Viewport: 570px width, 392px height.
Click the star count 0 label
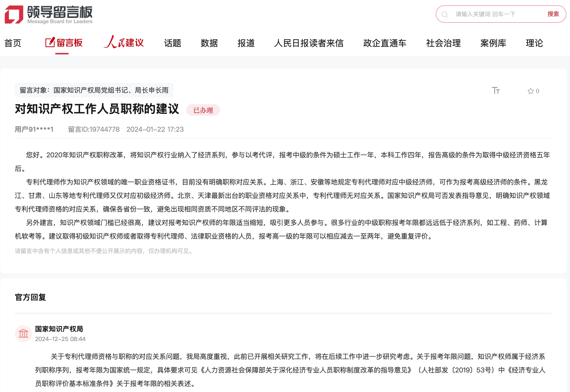(x=538, y=91)
